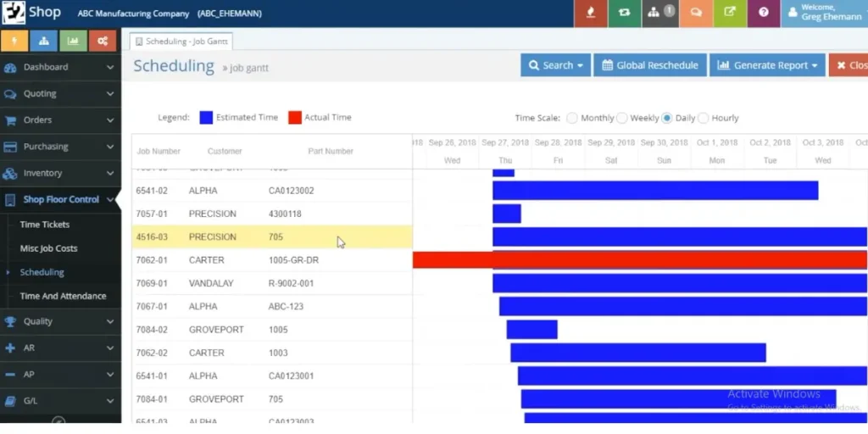
Task: Open the red gears settings icon
Action: point(102,41)
